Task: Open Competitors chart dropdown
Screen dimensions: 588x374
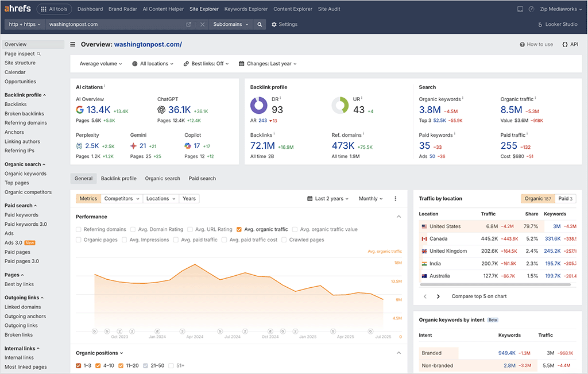Action: coord(122,199)
